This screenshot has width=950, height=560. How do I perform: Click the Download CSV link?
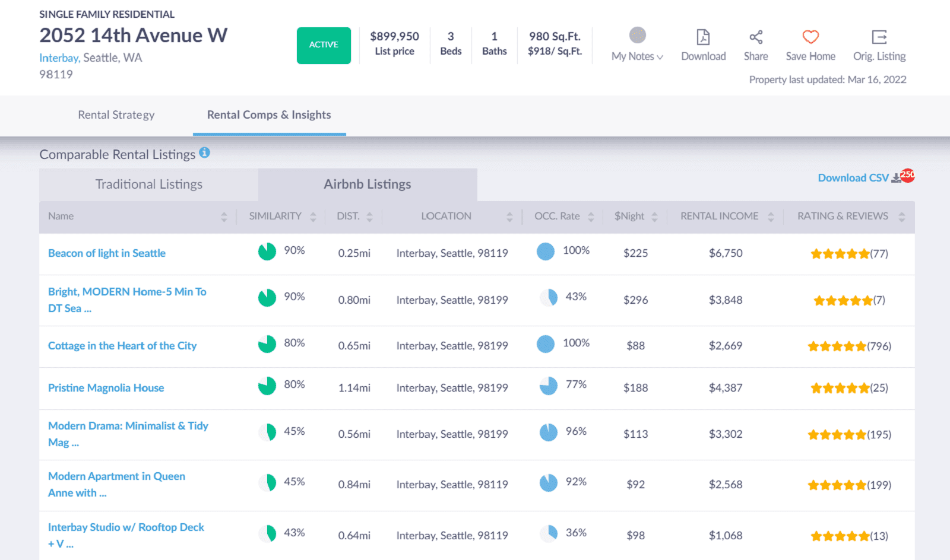coord(853,177)
